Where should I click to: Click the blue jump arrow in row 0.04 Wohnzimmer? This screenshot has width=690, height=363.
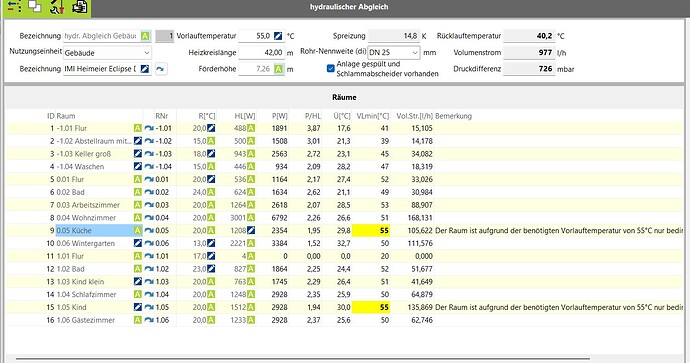(x=149, y=218)
